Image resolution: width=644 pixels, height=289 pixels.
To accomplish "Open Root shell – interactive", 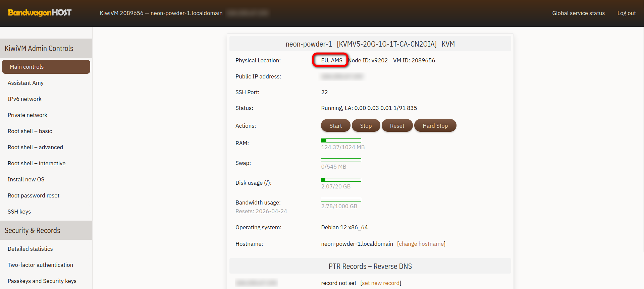I will click(37, 163).
